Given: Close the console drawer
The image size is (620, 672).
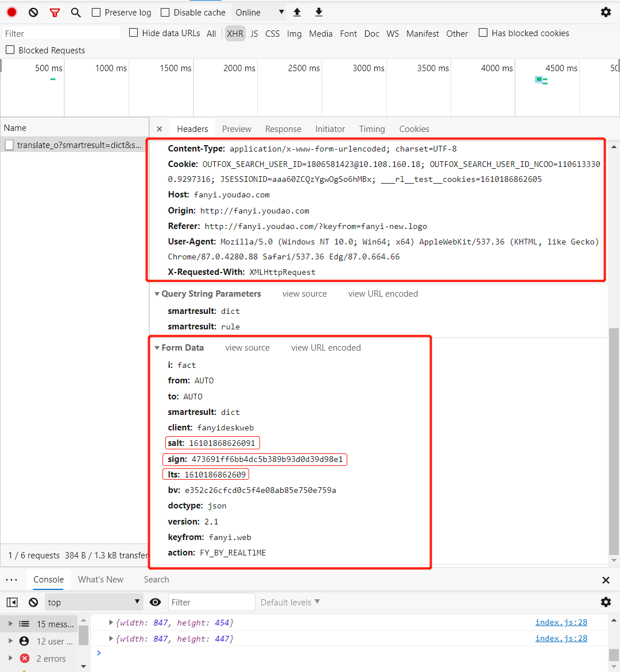Looking at the screenshot, I should click(x=606, y=580).
